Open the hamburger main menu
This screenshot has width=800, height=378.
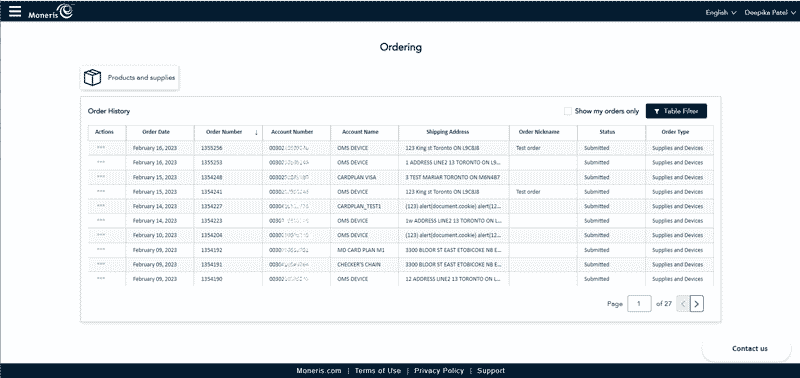click(x=15, y=11)
